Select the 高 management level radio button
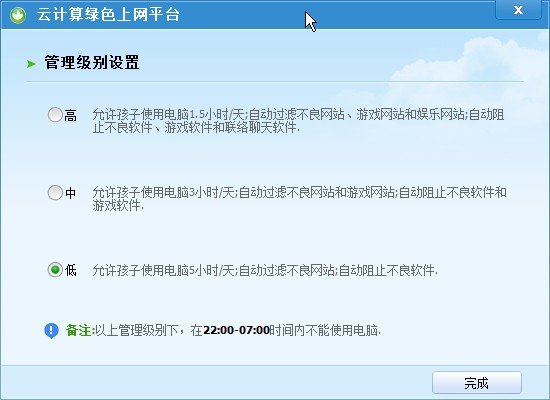Image resolution: width=550 pixels, height=400 pixels. (55, 115)
